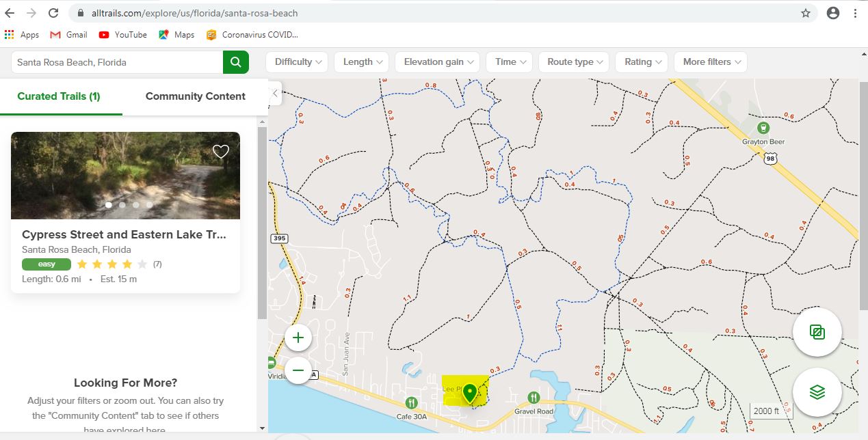Open the Route type dropdown
This screenshot has width=868, height=440.
pos(573,62)
